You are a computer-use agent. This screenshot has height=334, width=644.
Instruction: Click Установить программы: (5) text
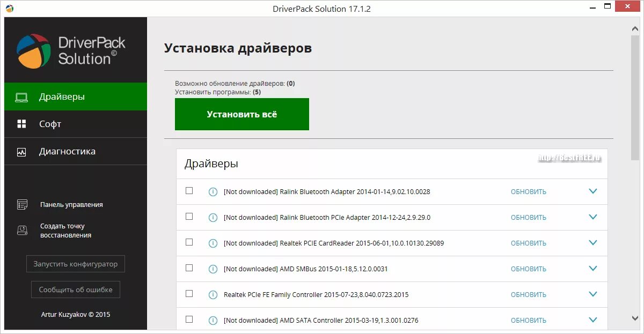[x=218, y=92]
